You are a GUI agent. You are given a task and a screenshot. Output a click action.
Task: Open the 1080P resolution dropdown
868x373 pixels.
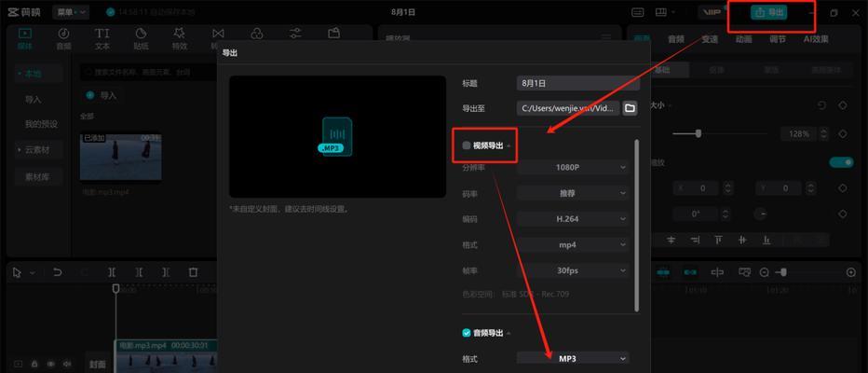click(573, 167)
